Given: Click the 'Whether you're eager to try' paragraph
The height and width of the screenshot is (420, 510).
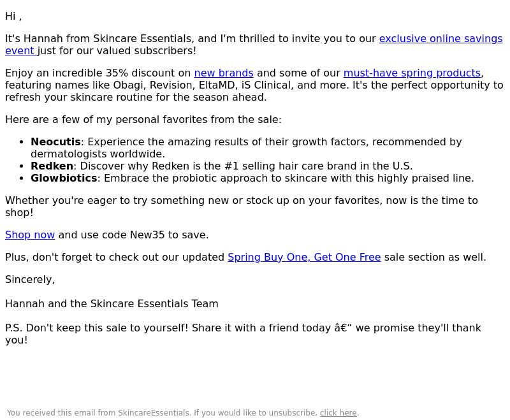Looking at the screenshot, I should 242,206.
